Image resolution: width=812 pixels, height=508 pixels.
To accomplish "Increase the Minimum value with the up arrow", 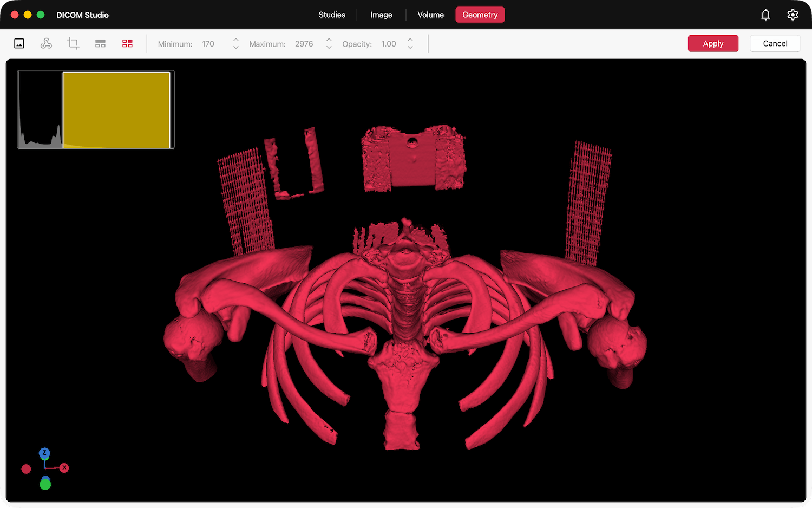I will (235, 40).
